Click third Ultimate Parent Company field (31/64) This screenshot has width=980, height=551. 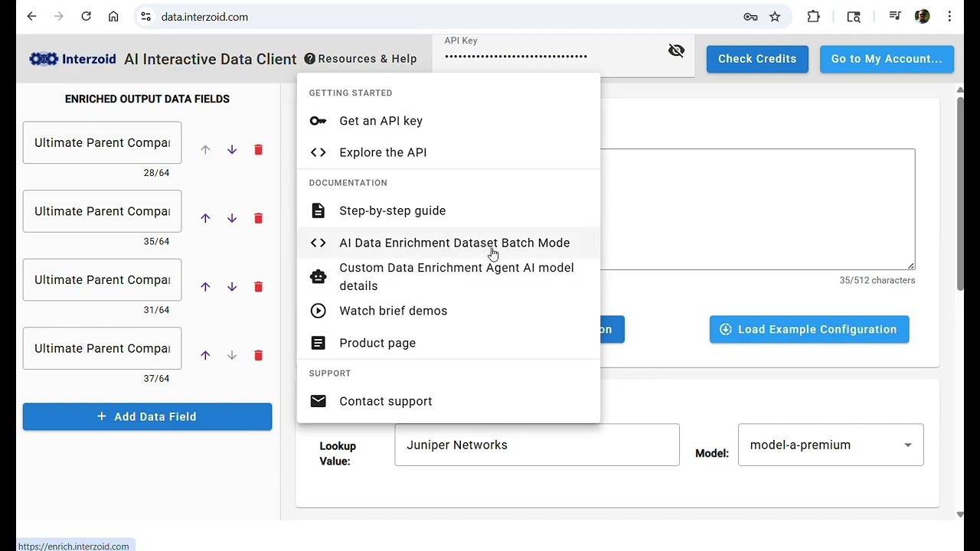point(102,279)
